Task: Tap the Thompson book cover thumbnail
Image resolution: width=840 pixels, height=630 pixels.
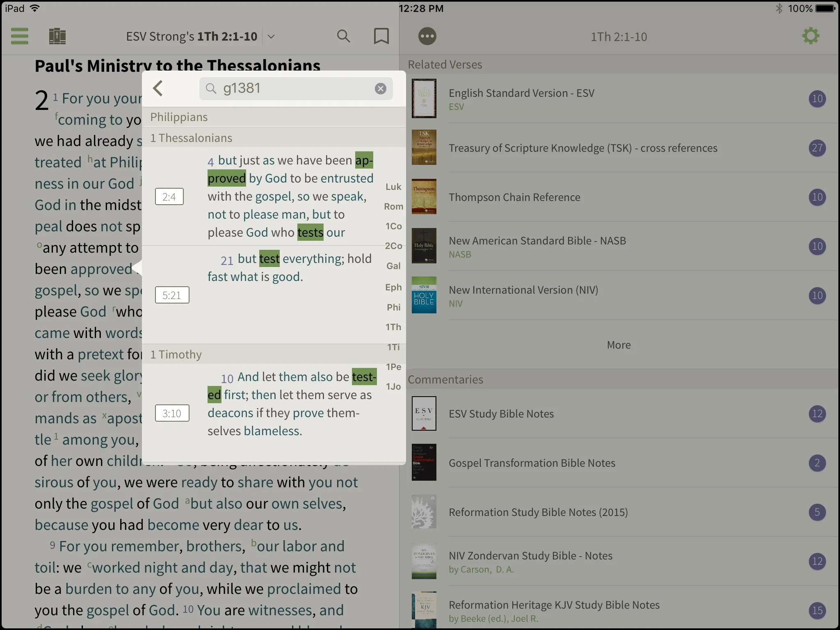Action: coord(424,197)
